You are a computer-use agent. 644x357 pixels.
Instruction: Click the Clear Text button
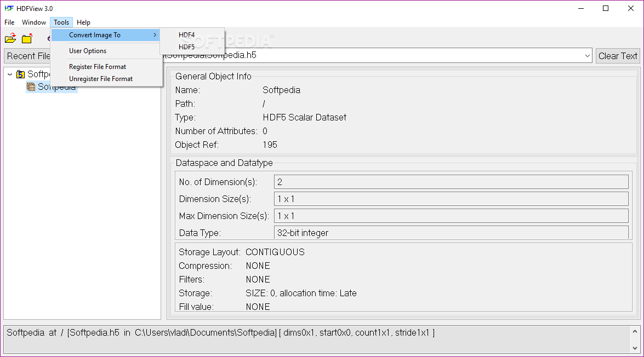tap(618, 56)
